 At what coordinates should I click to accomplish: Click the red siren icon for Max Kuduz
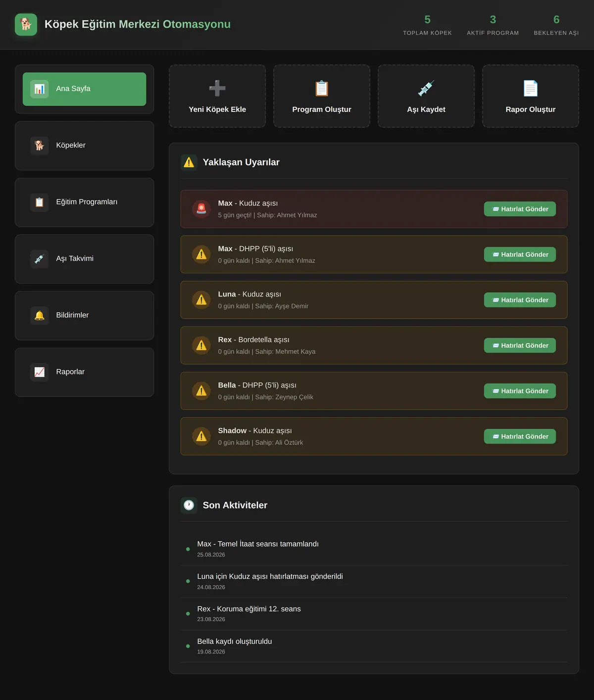(201, 209)
